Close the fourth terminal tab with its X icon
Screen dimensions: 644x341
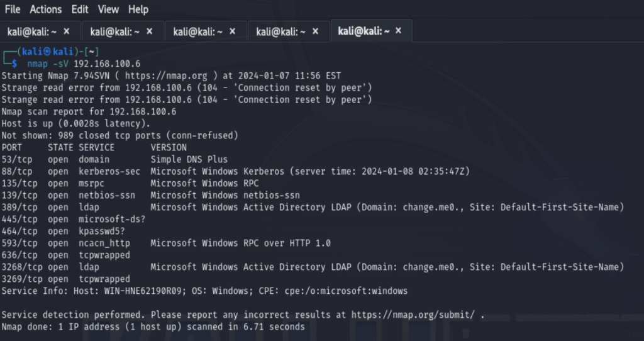tap(316, 31)
